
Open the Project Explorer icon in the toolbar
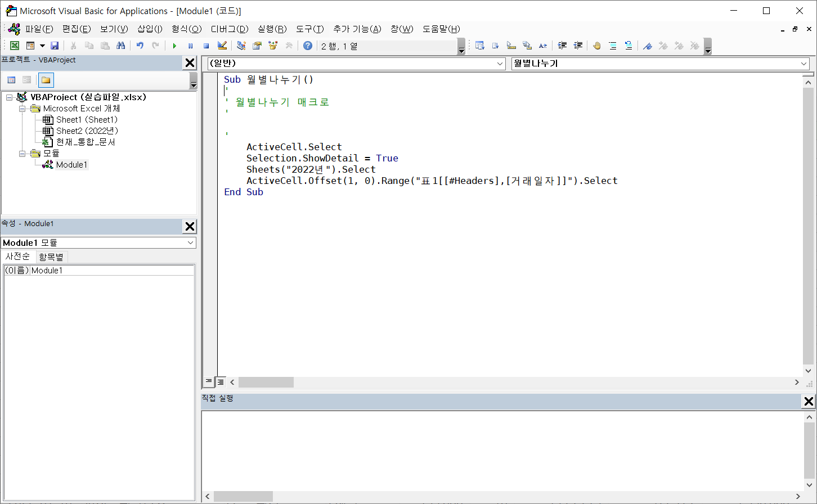[241, 46]
